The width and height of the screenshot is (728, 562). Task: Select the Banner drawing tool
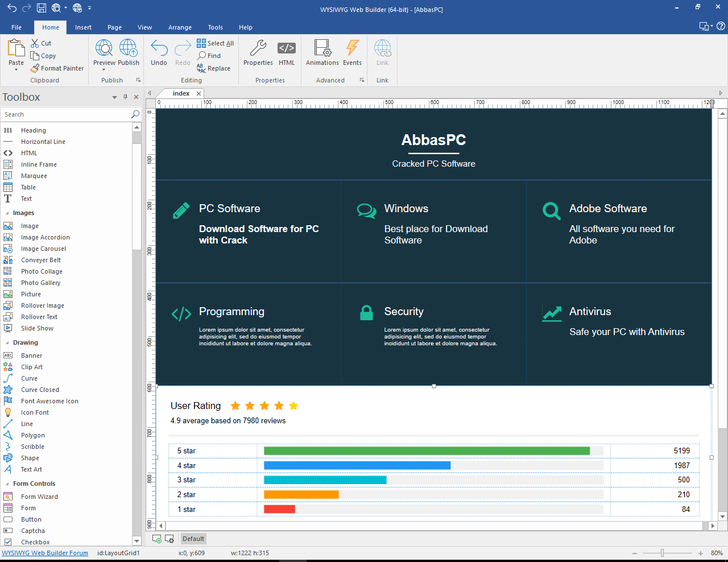click(x=31, y=356)
